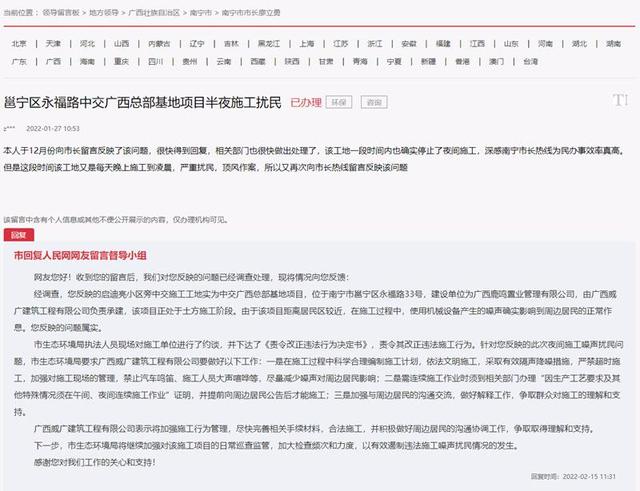
Task: Open 宁夏 region link
Action: (394, 61)
